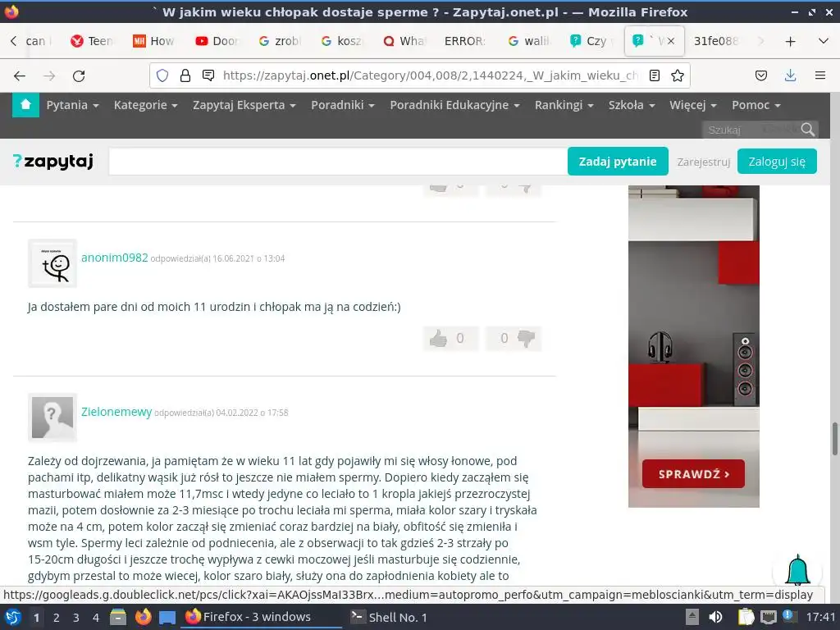Screen dimensions: 840x630
Task: Switch to the YouTube Door tab
Action: tap(217, 41)
